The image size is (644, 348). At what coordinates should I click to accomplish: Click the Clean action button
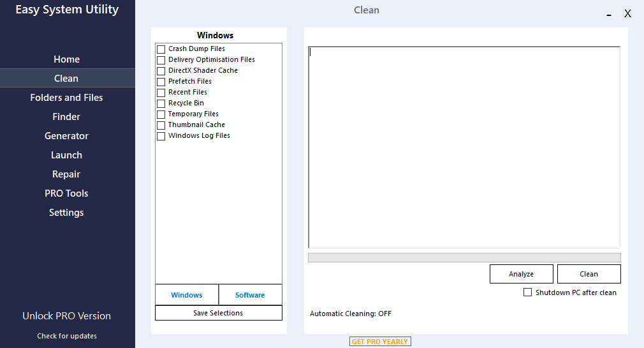(589, 274)
